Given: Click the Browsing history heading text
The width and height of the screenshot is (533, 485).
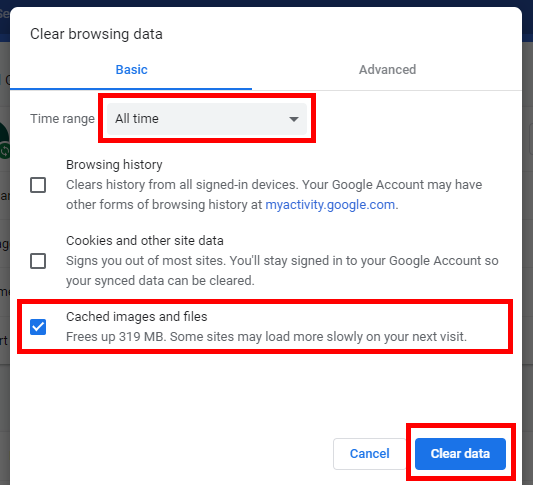Looking at the screenshot, I should tap(114, 165).
